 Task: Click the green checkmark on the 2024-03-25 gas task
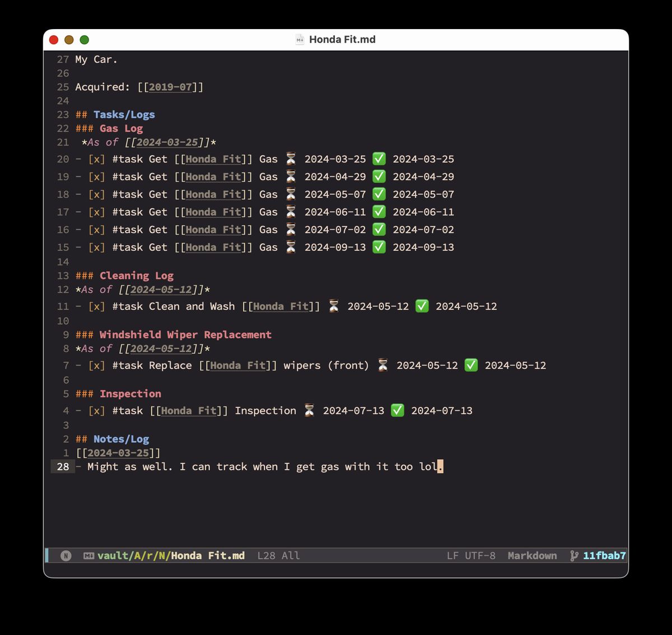click(x=379, y=158)
